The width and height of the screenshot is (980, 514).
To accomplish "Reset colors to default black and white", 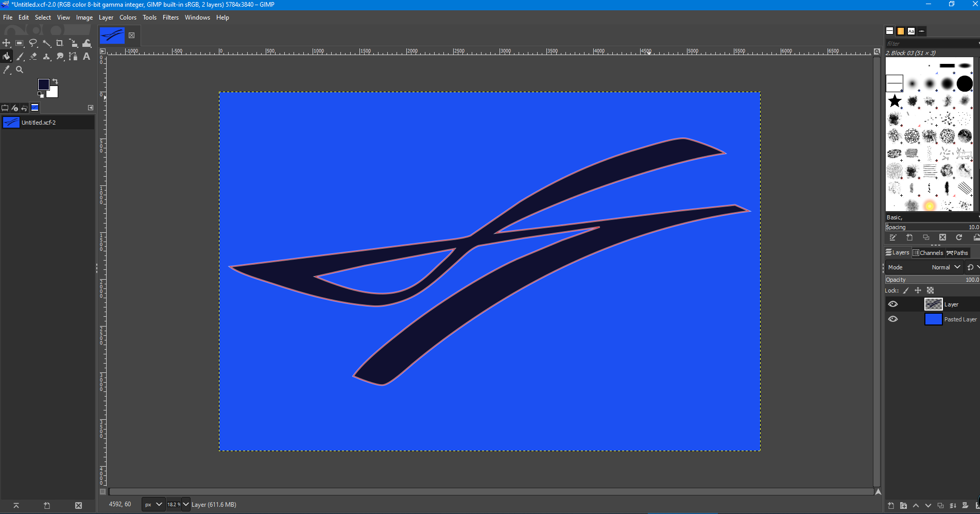I will tap(41, 95).
